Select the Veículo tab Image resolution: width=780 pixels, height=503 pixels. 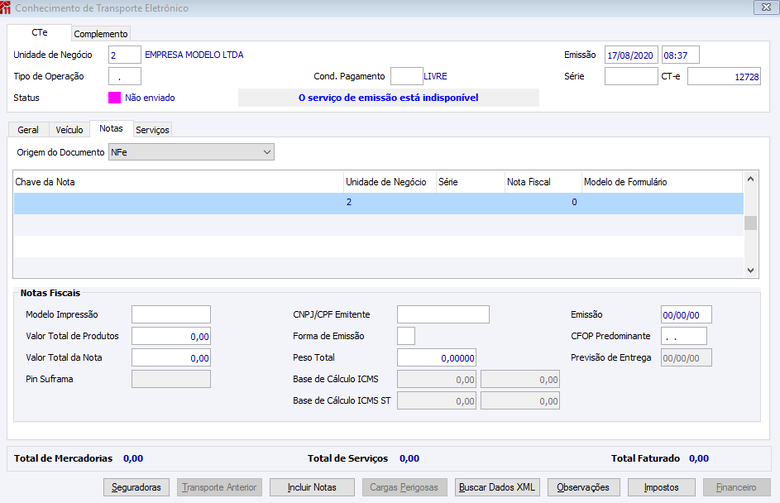(x=69, y=130)
